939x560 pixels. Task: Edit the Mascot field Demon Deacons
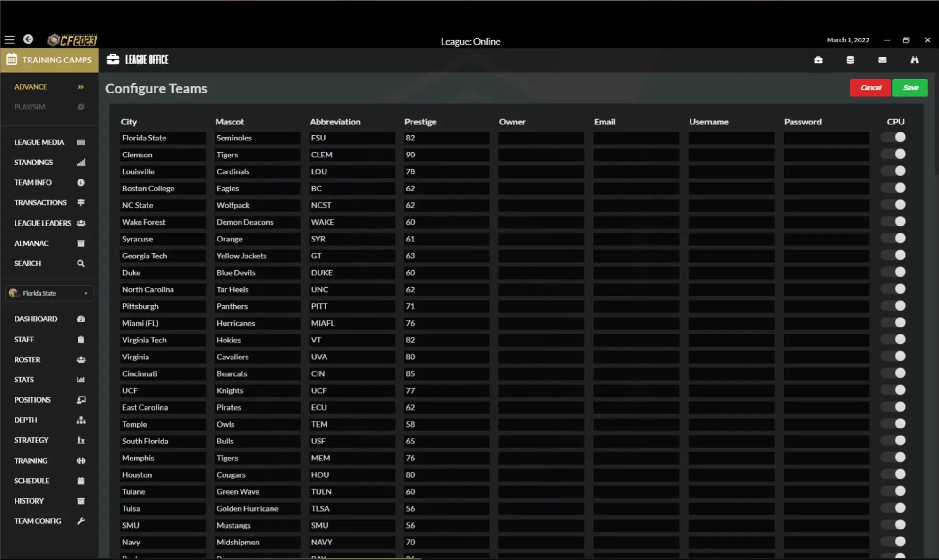point(257,222)
